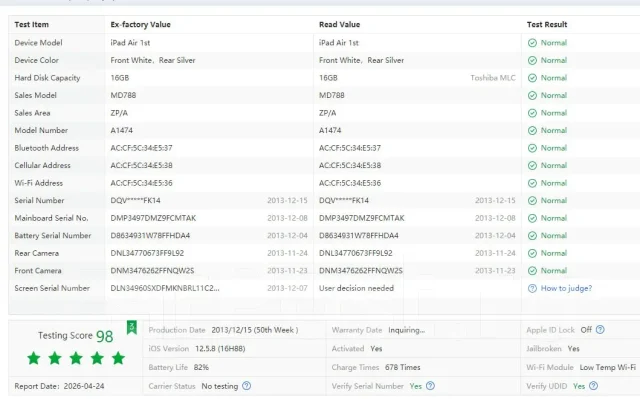This screenshot has height=399, width=640.
Task: Click the Sales Model green check icon
Action: (532, 95)
